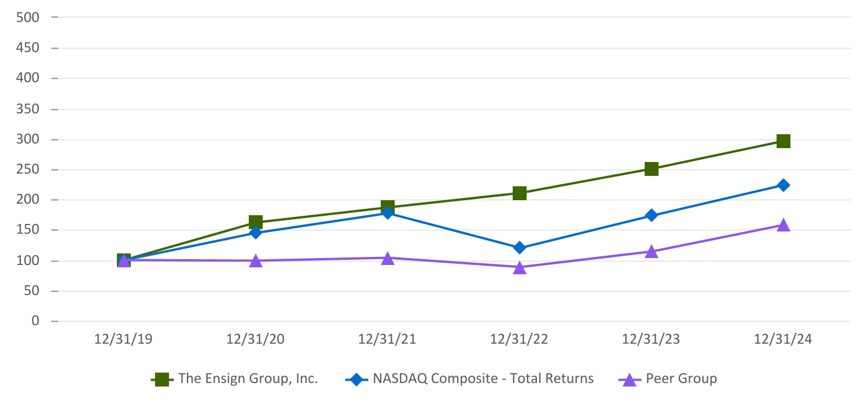Image resolution: width=868 pixels, height=405 pixels.
Task: Click the 12/31/23 x-axis date label
Action: [x=652, y=340]
